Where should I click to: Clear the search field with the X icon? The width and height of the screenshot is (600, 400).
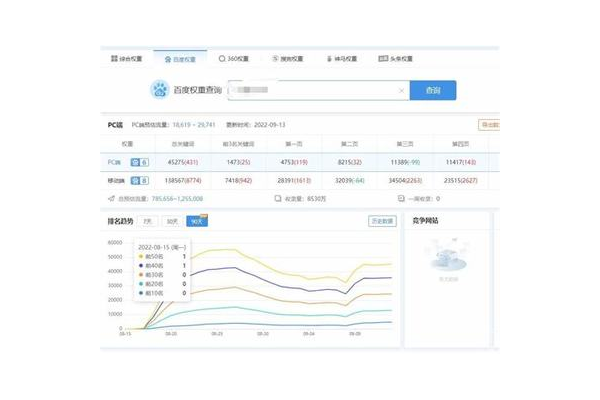[x=401, y=91]
